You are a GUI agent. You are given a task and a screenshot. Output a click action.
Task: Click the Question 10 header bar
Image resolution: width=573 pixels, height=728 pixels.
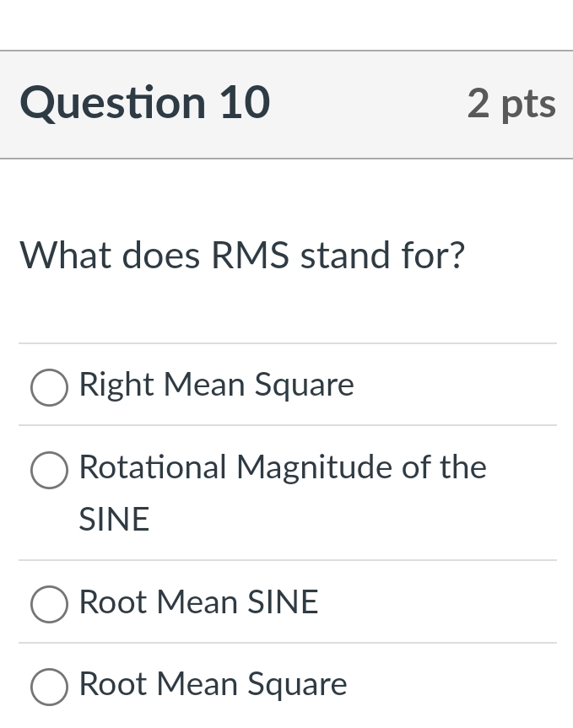coord(286,103)
